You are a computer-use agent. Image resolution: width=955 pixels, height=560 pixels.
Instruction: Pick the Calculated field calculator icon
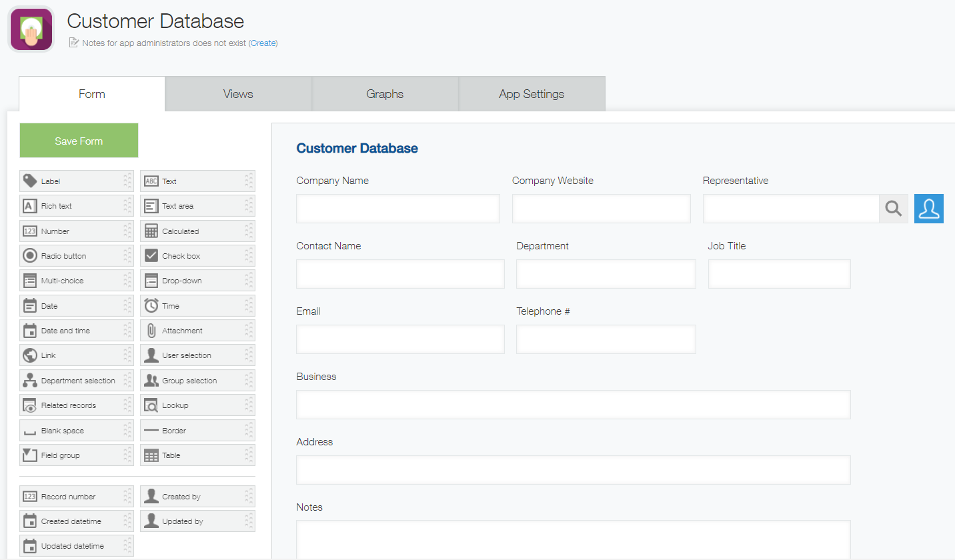pos(151,231)
